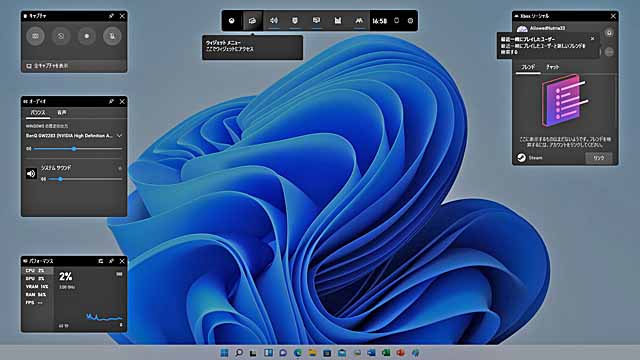Screen dimensions: 640x360
Task: Switch to Chat tab in Xbox Social
Action: (x=552, y=67)
